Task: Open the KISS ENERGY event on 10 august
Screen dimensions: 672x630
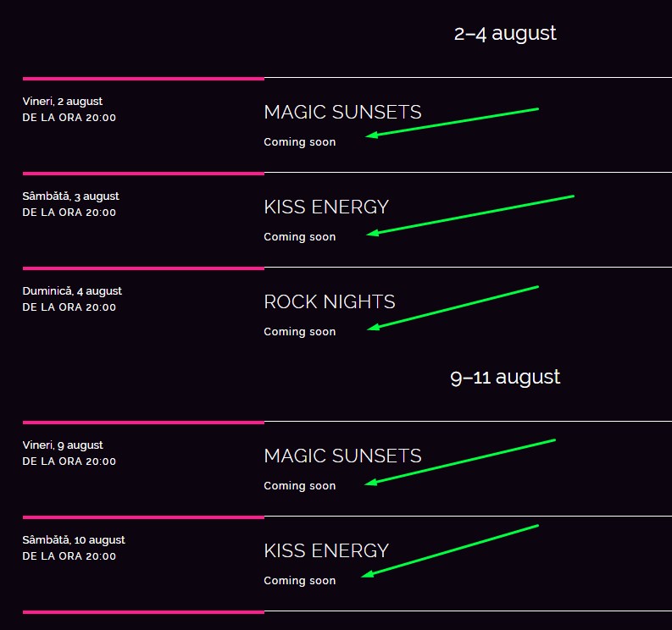Action: tap(326, 550)
